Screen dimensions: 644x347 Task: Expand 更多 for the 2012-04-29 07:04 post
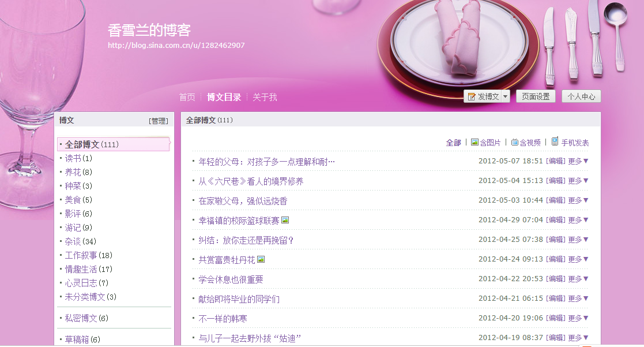click(x=578, y=220)
